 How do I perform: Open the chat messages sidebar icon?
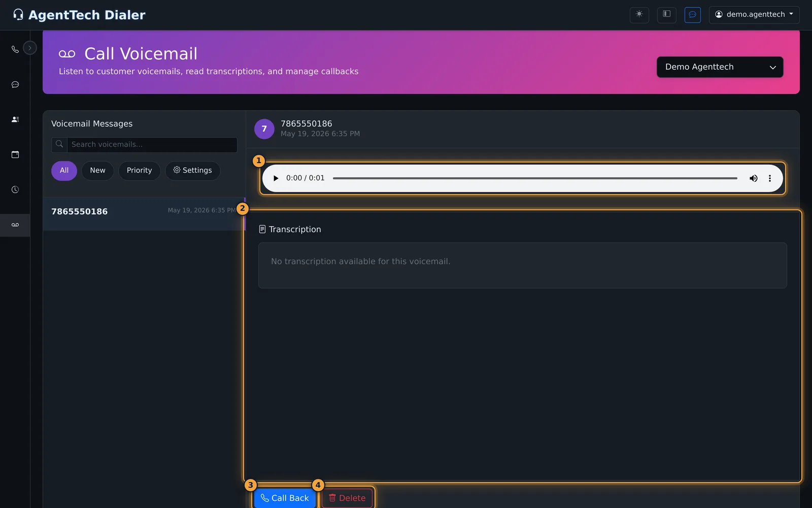click(15, 84)
